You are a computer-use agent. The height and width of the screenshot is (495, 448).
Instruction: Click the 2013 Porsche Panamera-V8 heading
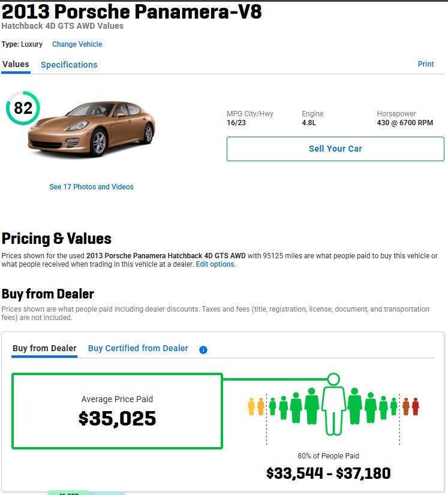pyautogui.click(x=132, y=12)
